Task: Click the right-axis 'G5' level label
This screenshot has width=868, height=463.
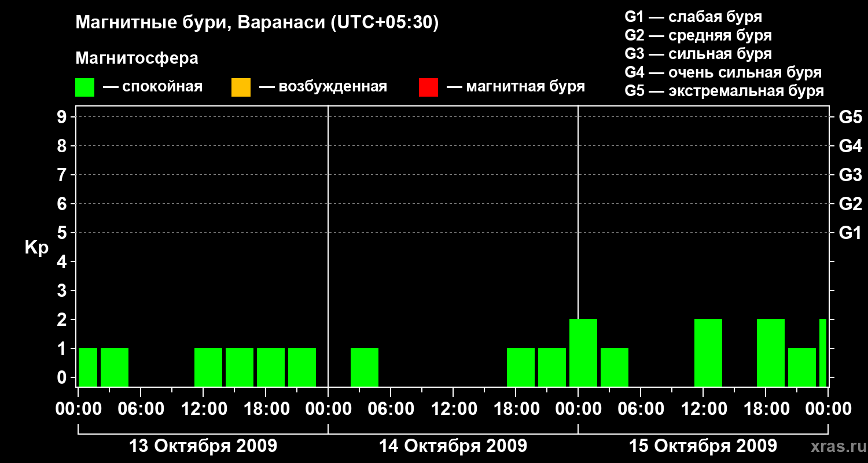Action: tap(850, 117)
